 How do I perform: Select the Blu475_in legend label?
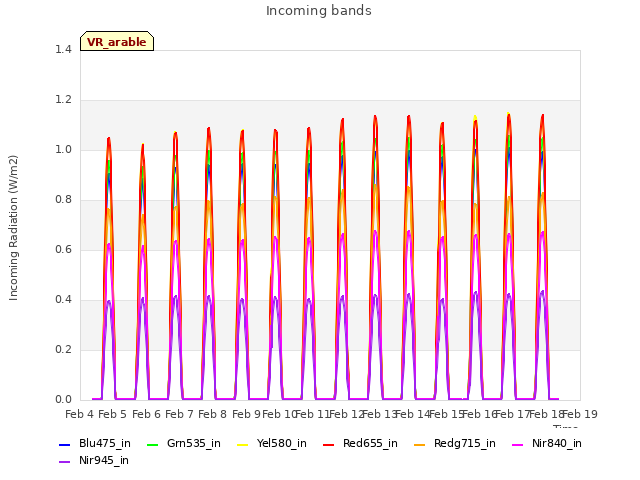pos(105,444)
